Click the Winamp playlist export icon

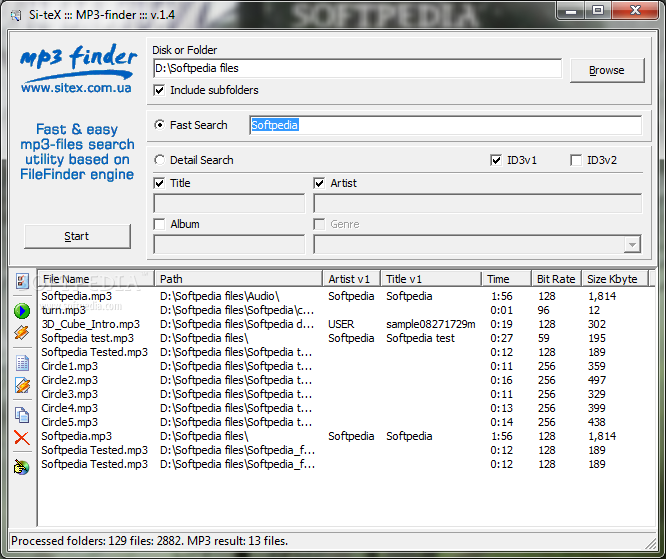(x=22, y=385)
